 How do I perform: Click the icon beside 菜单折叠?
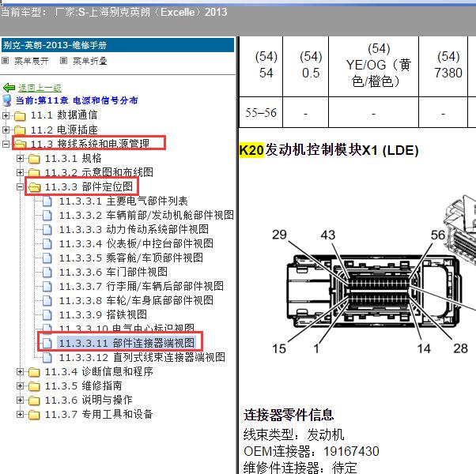pyautogui.click(x=63, y=61)
